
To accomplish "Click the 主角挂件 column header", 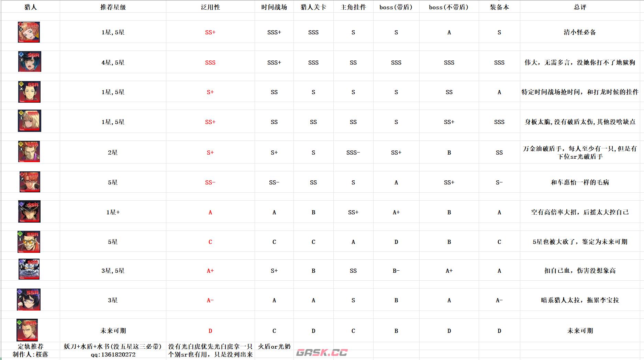I will [353, 7].
